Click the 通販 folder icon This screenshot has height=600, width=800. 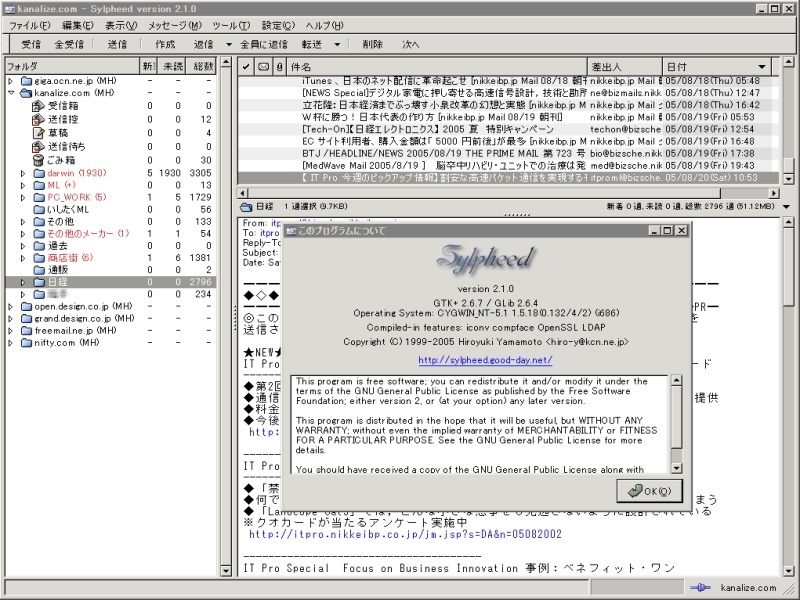[x=39, y=270]
